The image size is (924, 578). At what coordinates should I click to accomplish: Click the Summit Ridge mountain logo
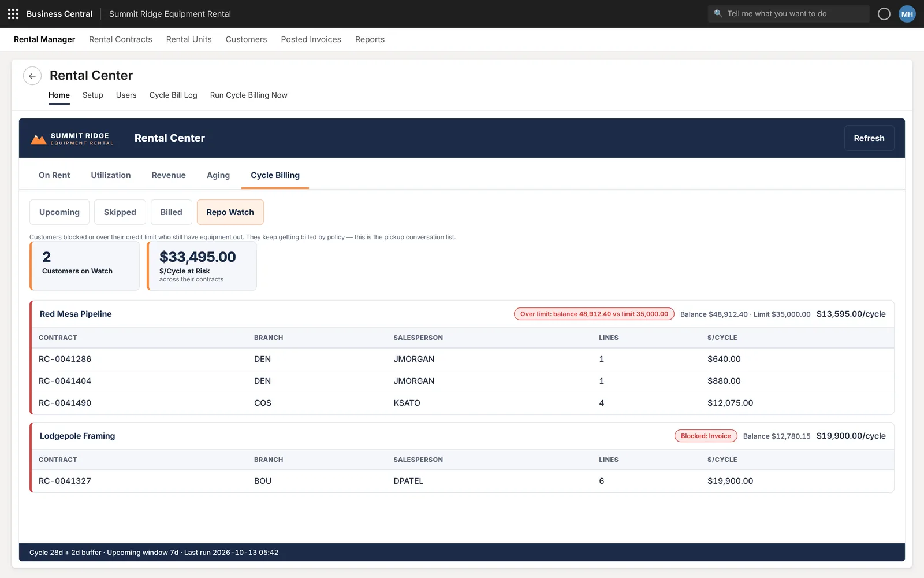pyautogui.click(x=39, y=139)
